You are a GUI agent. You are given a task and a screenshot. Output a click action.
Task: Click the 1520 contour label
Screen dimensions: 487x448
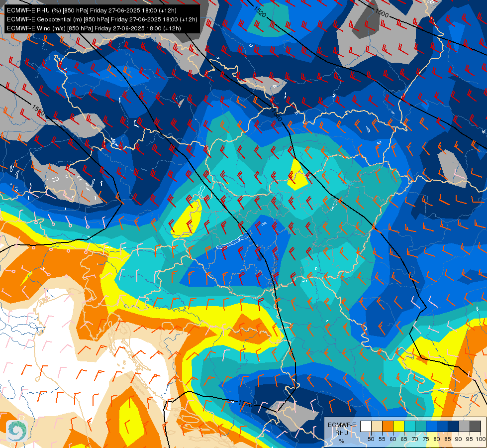260,12
